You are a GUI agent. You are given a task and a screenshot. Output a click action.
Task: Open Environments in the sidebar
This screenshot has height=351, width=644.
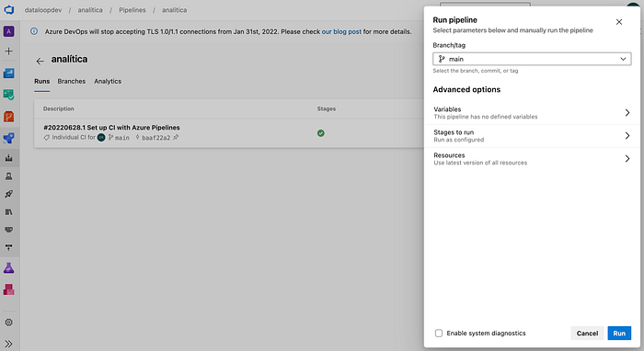click(x=8, y=175)
